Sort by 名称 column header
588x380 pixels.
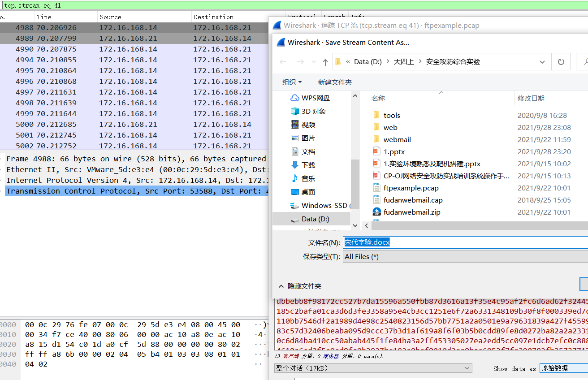[378, 98]
